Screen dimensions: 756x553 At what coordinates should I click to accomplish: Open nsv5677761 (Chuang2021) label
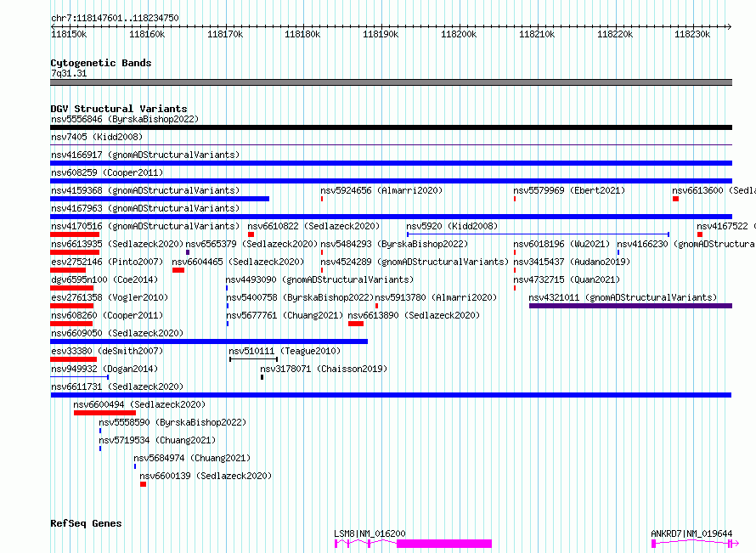coord(285,315)
